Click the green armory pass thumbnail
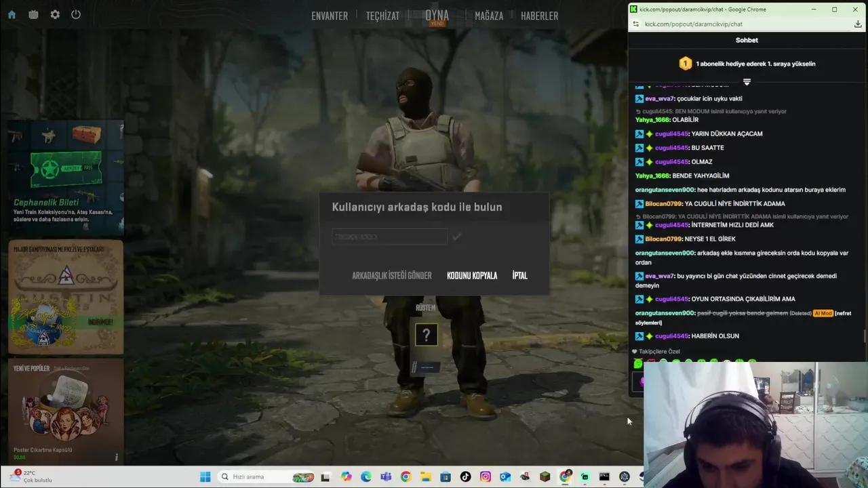Viewport: 868px width, 488px height. (x=66, y=169)
